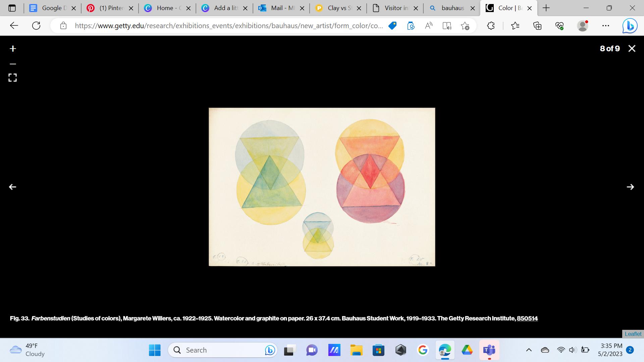Go to the next image arrow
644x362 pixels.
point(630,187)
